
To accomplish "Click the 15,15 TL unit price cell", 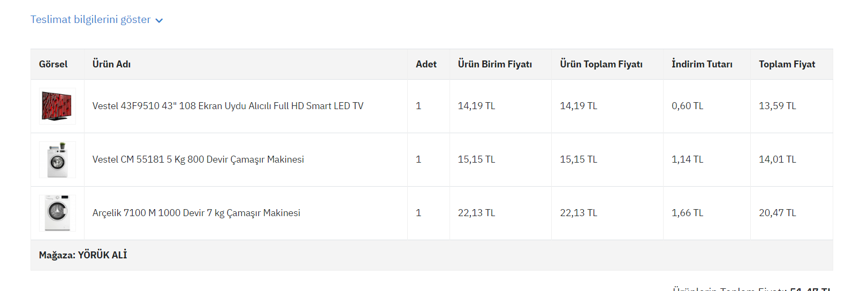I will [x=476, y=159].
